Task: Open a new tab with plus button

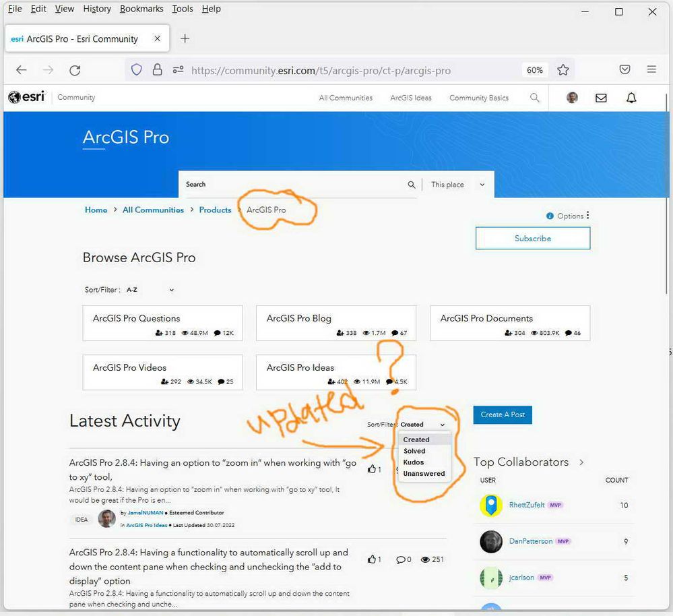Action: pos(185,38)
